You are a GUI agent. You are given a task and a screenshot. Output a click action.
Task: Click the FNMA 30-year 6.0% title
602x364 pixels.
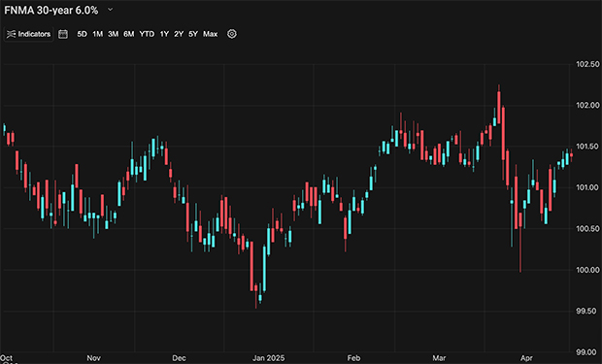[x=51, y=11]
